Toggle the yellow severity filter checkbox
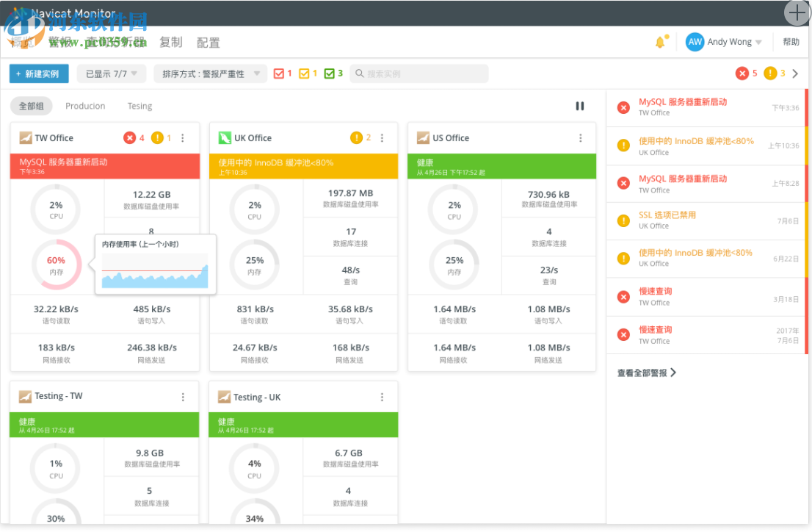Image resolution: width=812 pixels, height=532 pixels. pos(304,73)
